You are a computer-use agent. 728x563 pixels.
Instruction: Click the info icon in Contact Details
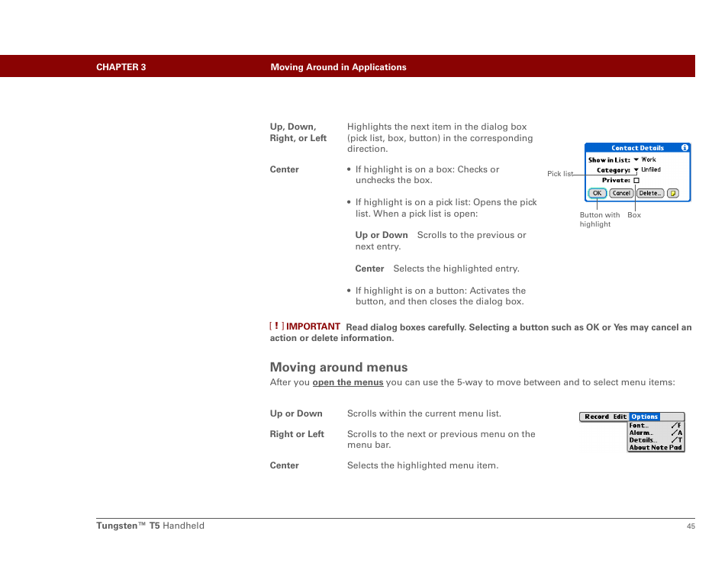tap(685, 147)
